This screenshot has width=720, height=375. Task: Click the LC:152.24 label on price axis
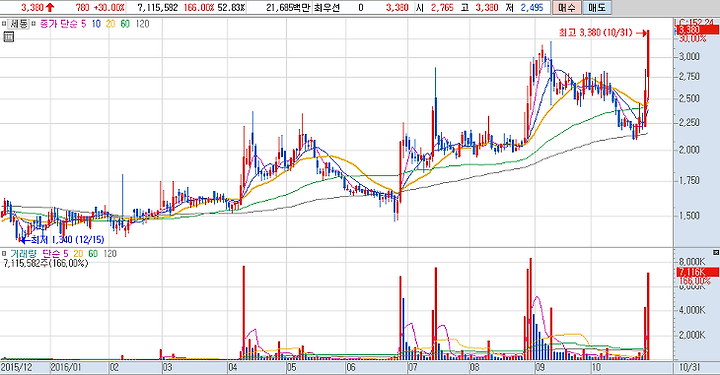(x=694, y=22)
